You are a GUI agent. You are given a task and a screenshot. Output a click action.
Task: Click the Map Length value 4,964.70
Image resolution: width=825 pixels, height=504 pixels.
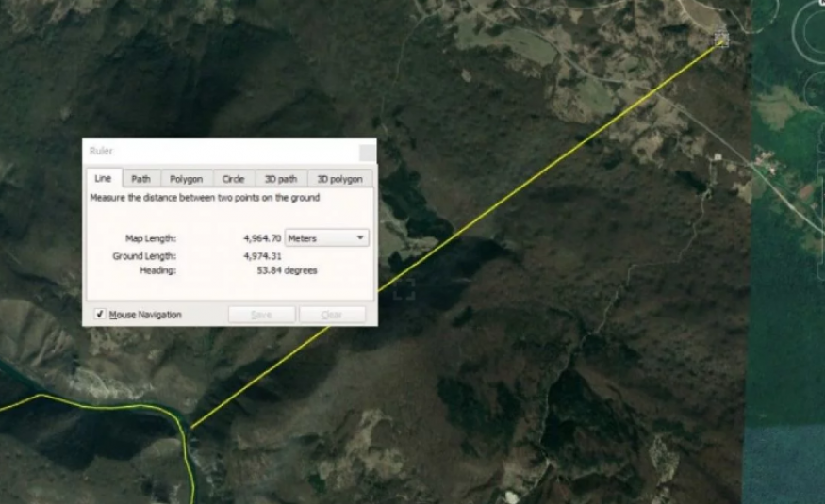click(262, 238)
